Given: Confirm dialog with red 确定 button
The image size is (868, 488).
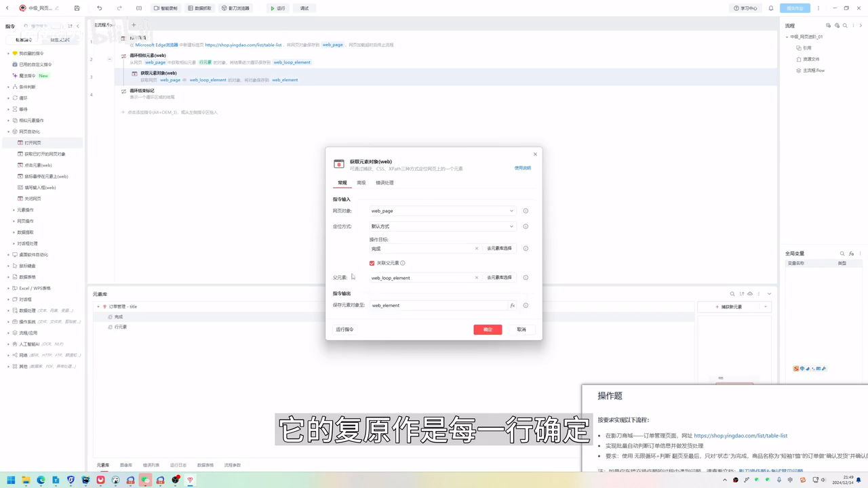Looking at the screenshot, I should pos(488,329).
